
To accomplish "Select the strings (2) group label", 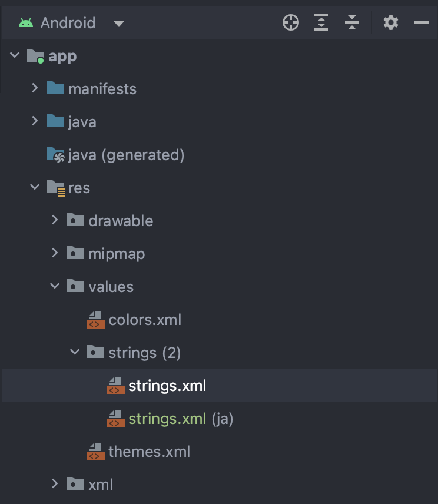I will (145, 353).
